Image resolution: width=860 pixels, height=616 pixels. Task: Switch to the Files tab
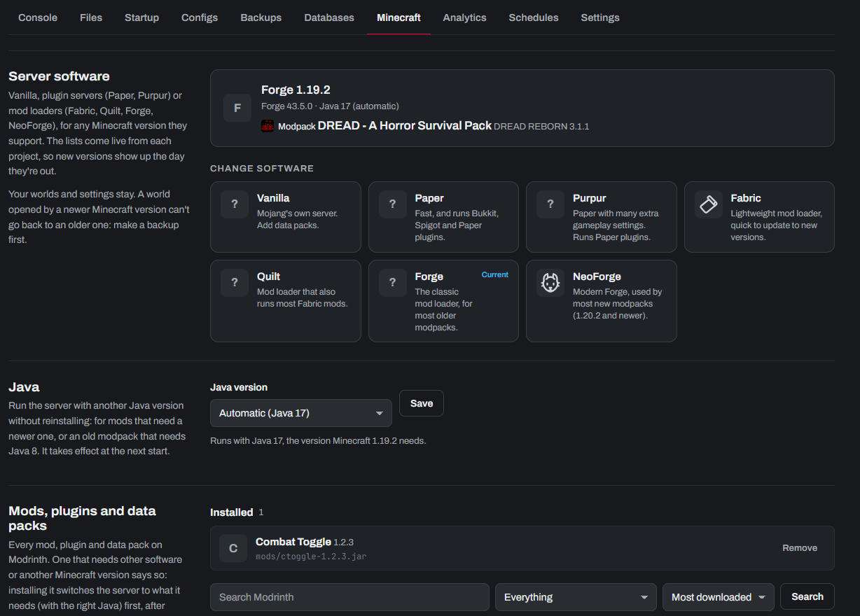[x=91, y=17]
